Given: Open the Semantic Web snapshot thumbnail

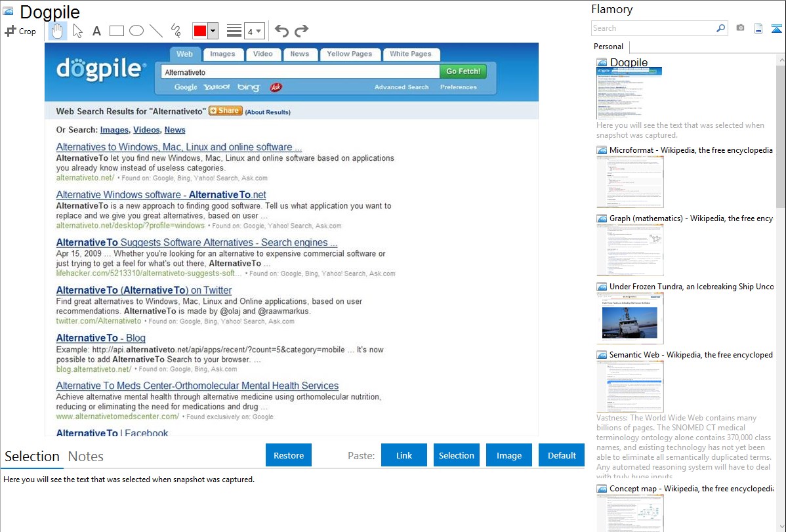Looking at the screenshot, I should [630, 386].
